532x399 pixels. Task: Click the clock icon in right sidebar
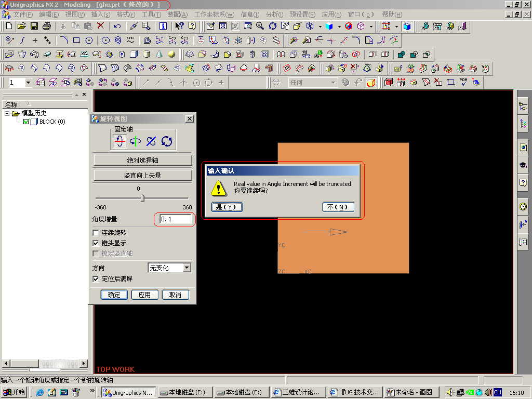[x=523, y=206]
